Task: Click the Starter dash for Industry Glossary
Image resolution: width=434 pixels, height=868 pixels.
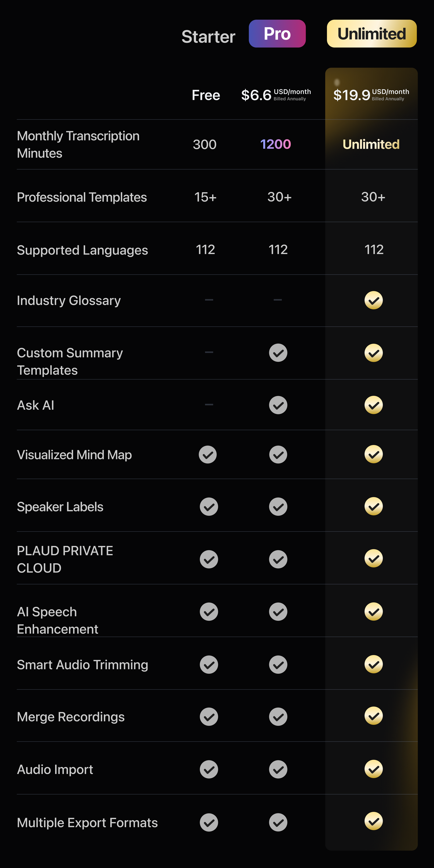Action: 209,300
